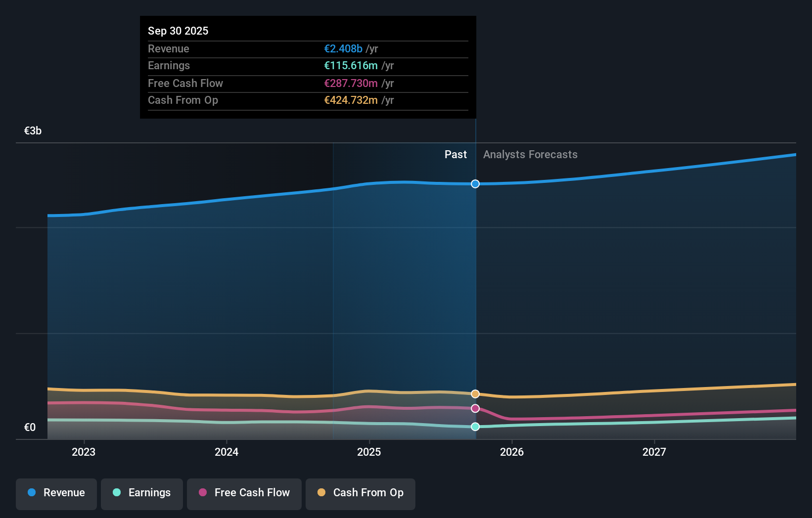This screenshot has height=518, width=812.
Task: Toggle the Earnings series visibility
Action: [141, 493]
